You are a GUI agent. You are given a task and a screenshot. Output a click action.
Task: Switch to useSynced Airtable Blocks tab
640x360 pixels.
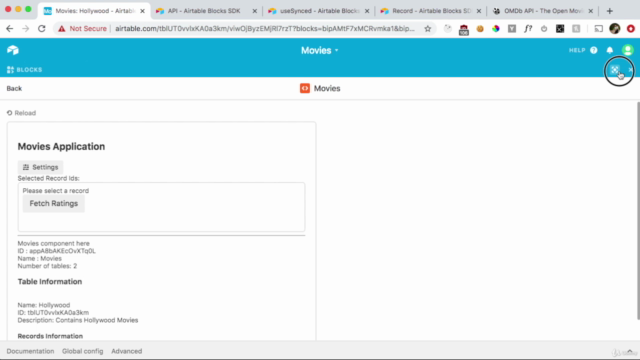click(x=318, y=11)
